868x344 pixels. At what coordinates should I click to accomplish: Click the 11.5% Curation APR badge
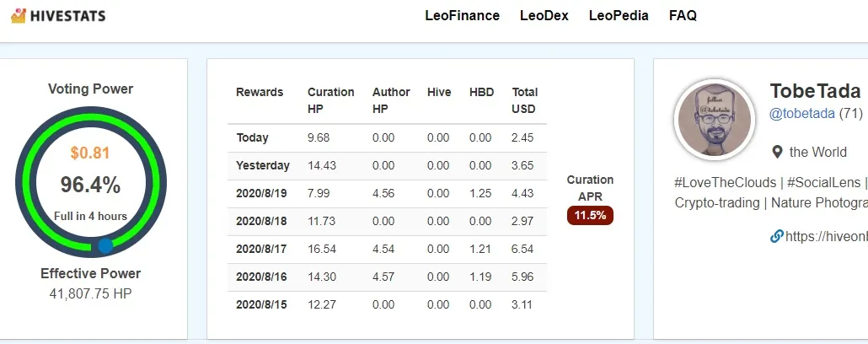pos(590,216)
